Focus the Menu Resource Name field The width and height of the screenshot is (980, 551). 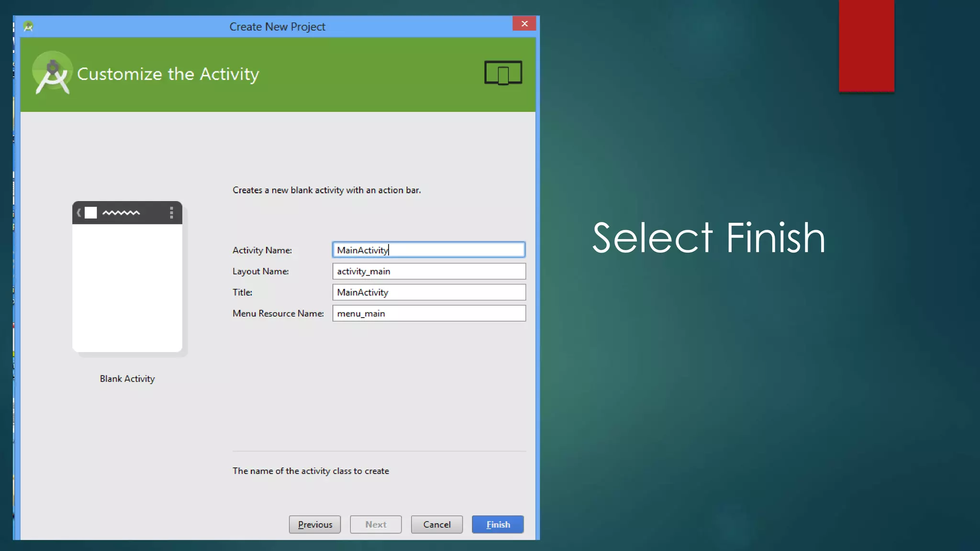coord(429,313)
